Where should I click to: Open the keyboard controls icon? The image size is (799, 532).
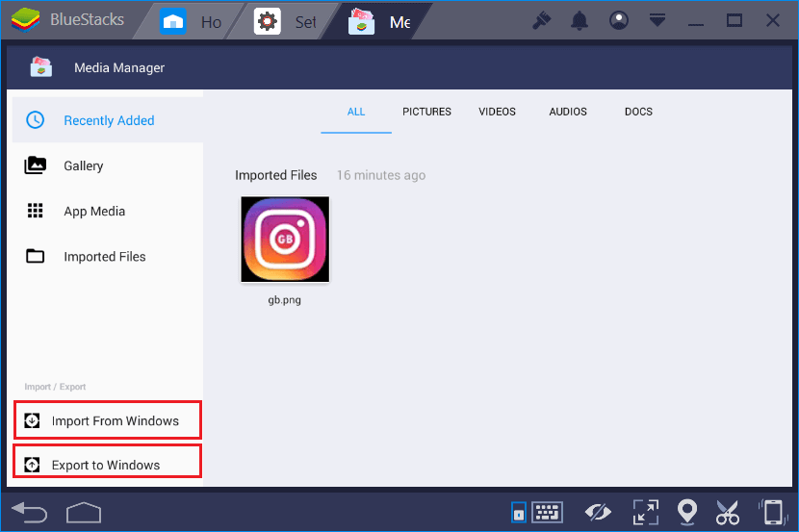(548, 512)
